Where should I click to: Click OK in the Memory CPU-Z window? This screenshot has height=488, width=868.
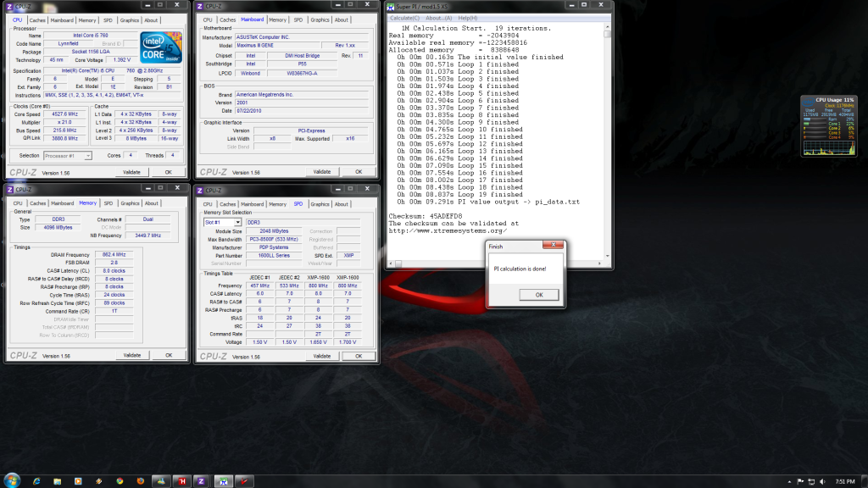coord(168,356)
